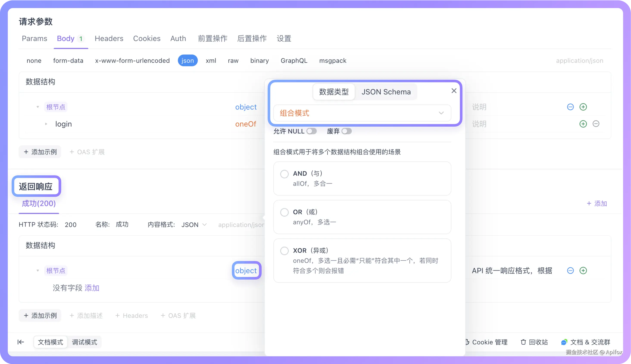
Task: Toggle 允许 NULL switch
Action: [311, 131]
